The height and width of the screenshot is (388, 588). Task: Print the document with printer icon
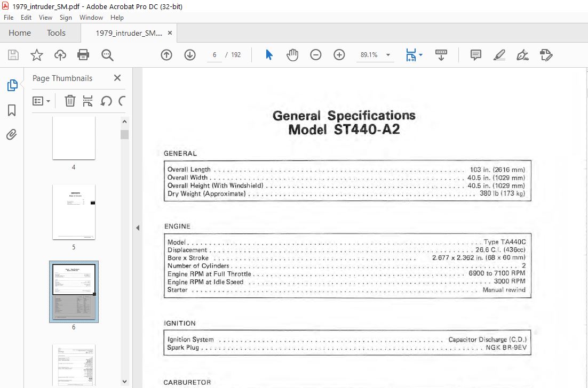(x=83, y=55)
